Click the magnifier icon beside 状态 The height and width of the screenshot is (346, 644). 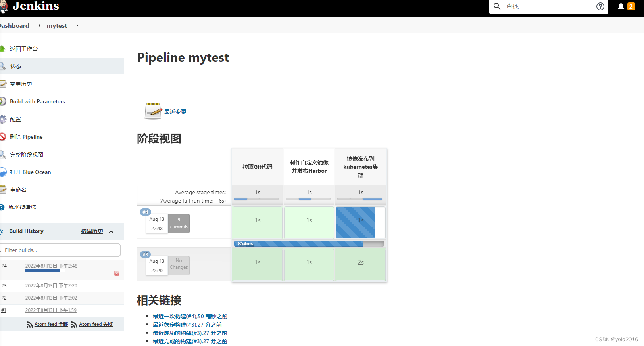2,66
